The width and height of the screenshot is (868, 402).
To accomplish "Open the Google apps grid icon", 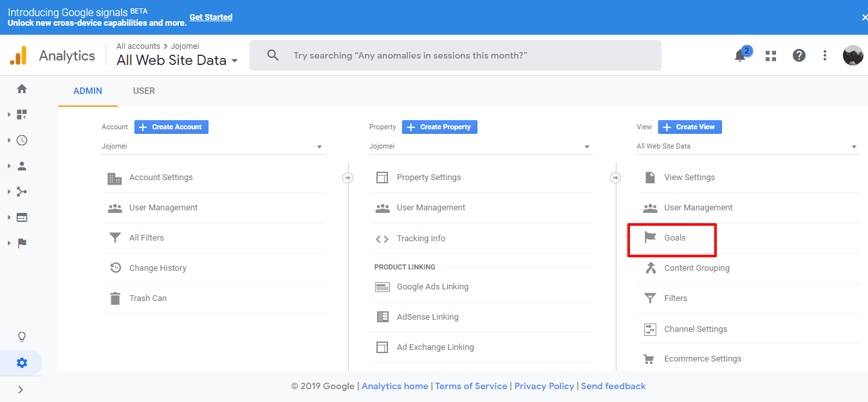I will point(771,55).
